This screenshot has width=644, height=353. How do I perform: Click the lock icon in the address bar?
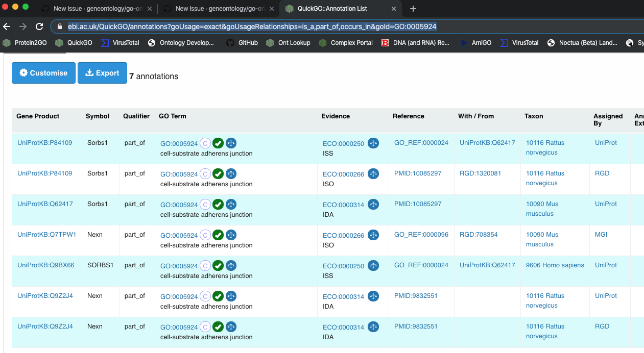60,27
